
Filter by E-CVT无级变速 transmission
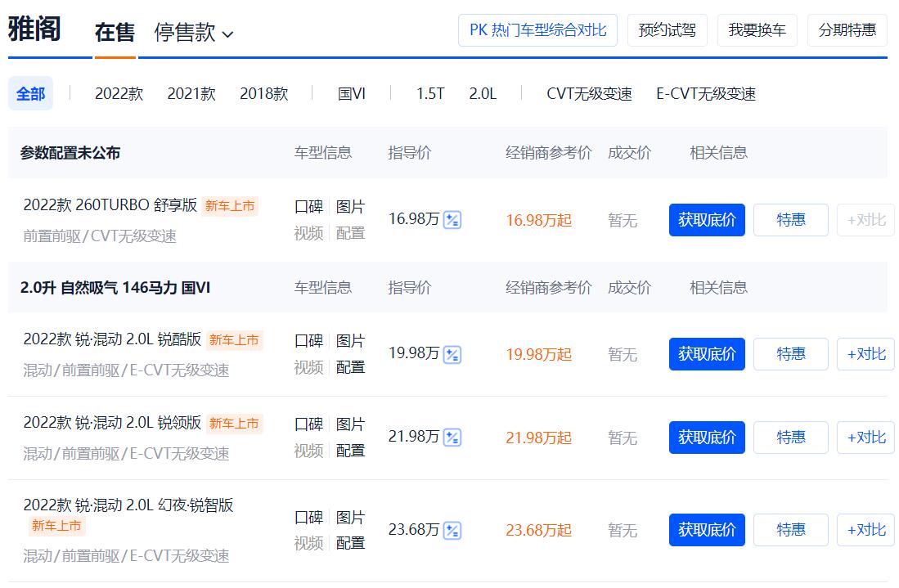coord(706,93)
